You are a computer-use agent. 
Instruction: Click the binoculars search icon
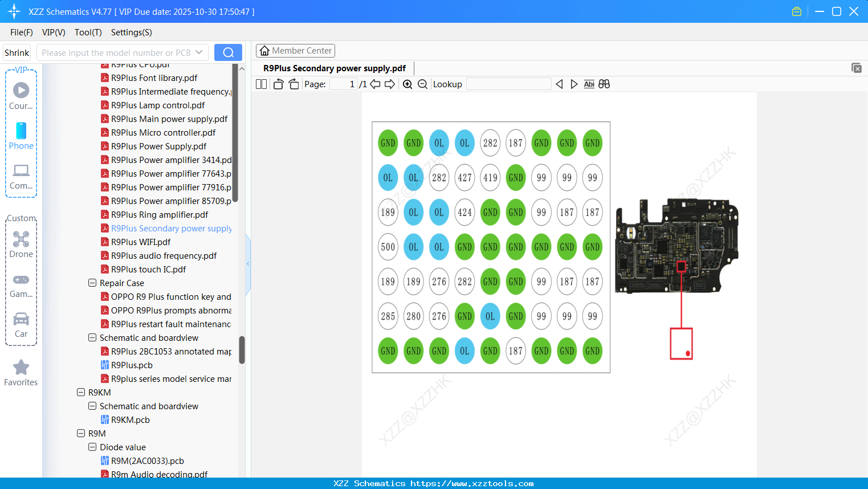[604, 84]
